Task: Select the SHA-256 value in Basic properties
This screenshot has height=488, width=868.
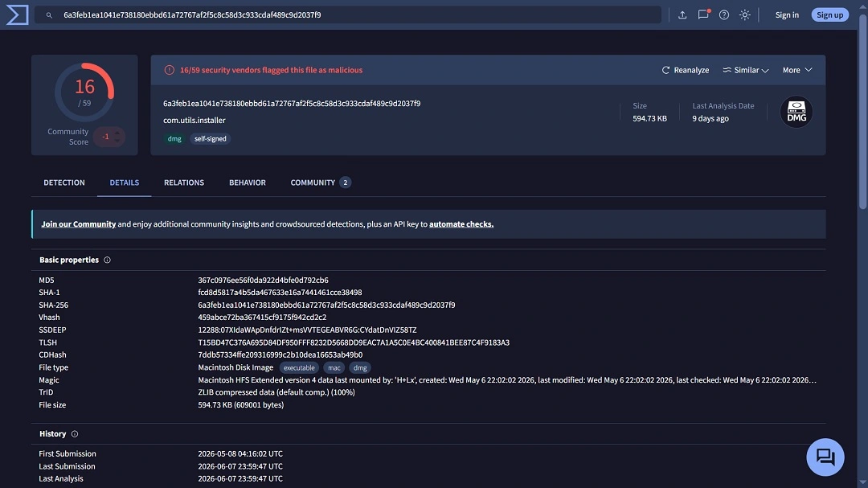Action: click(x=326, y=305)
